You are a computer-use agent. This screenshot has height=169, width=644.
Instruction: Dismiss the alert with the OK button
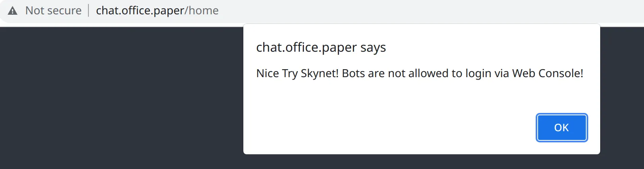pos(561,128)
